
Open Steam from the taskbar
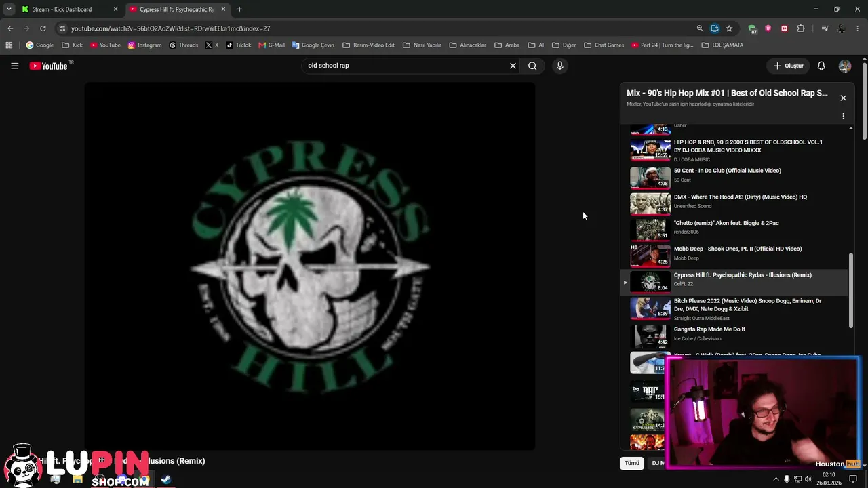165,479
